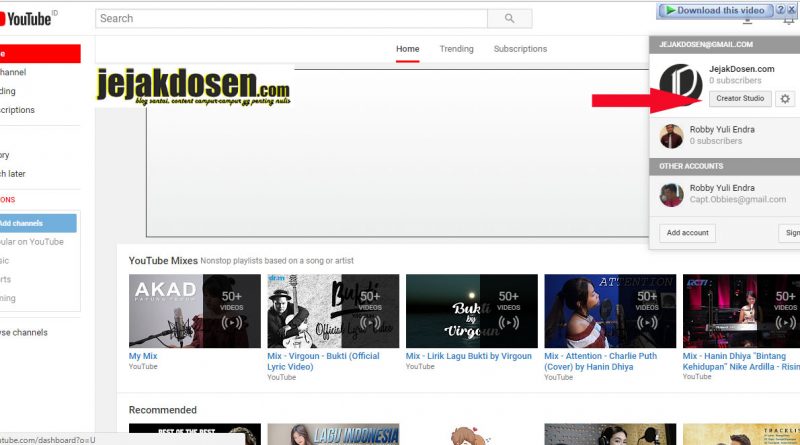Click the YouTube Mixes heading
Screen dimensions: 800x445
click(163, 261)
